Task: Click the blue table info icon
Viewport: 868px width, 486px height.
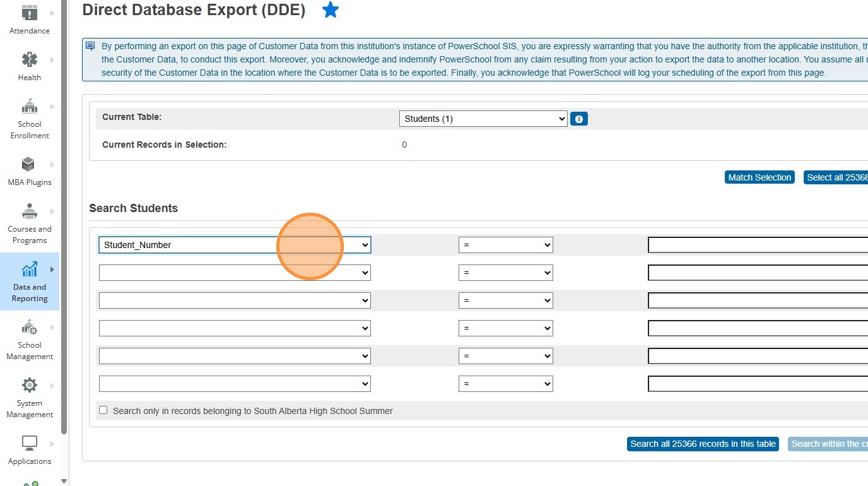Action: point(579,119)
